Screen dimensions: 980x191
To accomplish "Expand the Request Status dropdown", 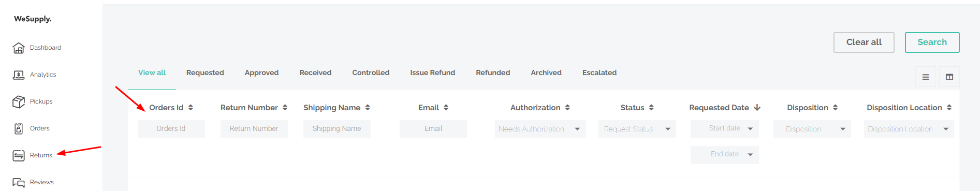I will pos(637,129).
